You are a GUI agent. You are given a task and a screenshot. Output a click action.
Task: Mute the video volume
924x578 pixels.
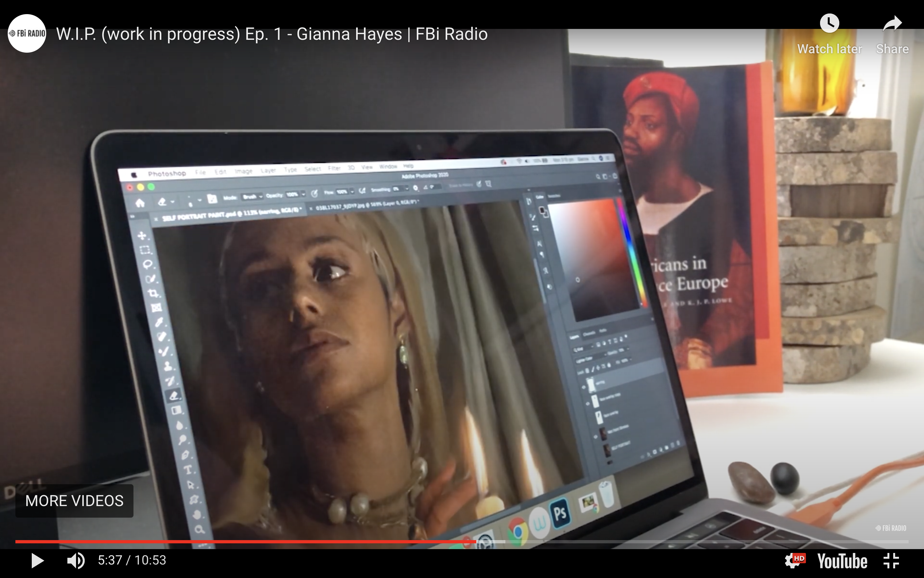(76, 560)
